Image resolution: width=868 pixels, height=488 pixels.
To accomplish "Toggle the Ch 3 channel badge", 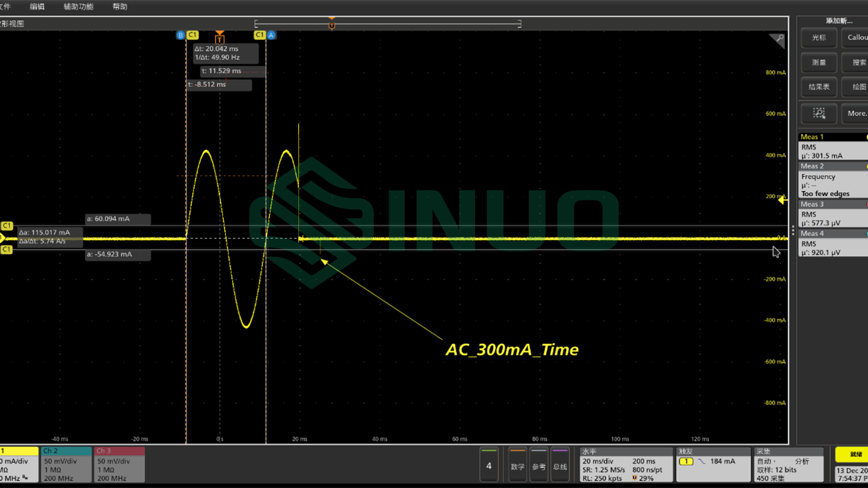I will (x=119, y=464).
